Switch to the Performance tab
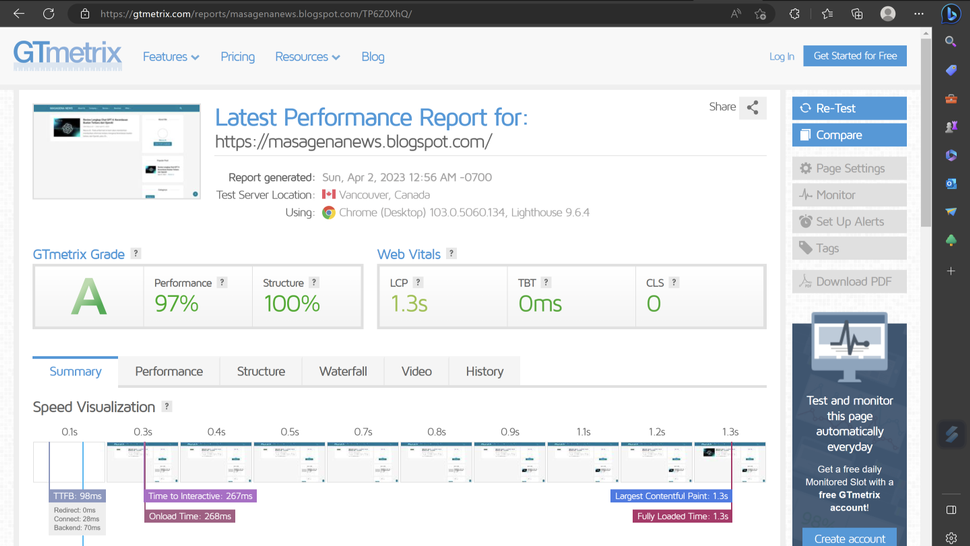970x546 pixels. (169, 371)
